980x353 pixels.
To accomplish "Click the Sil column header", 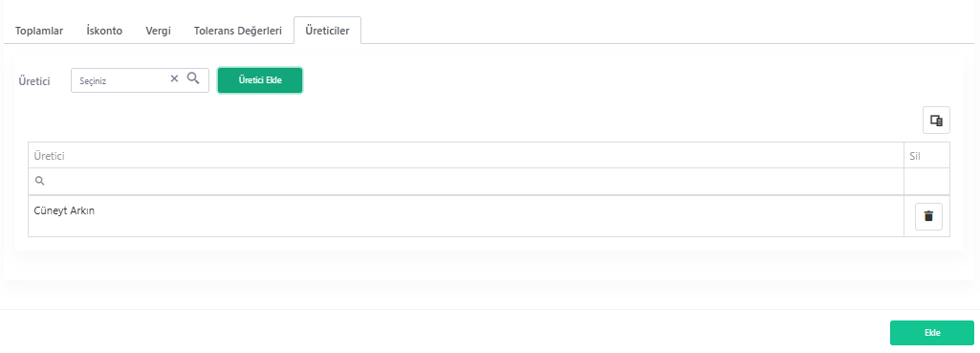I will tap(926, 156).
